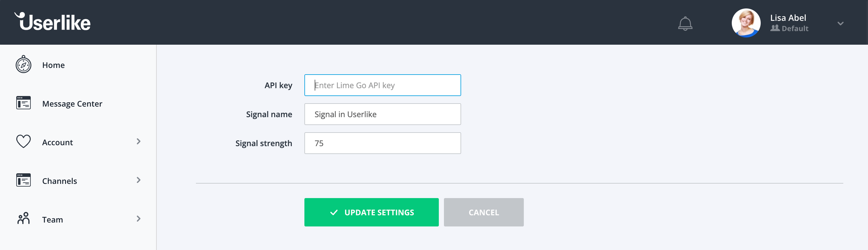Click the Account heart icon
The width and height of the screenshot is (868, 250).
click(x=24, y=141)
